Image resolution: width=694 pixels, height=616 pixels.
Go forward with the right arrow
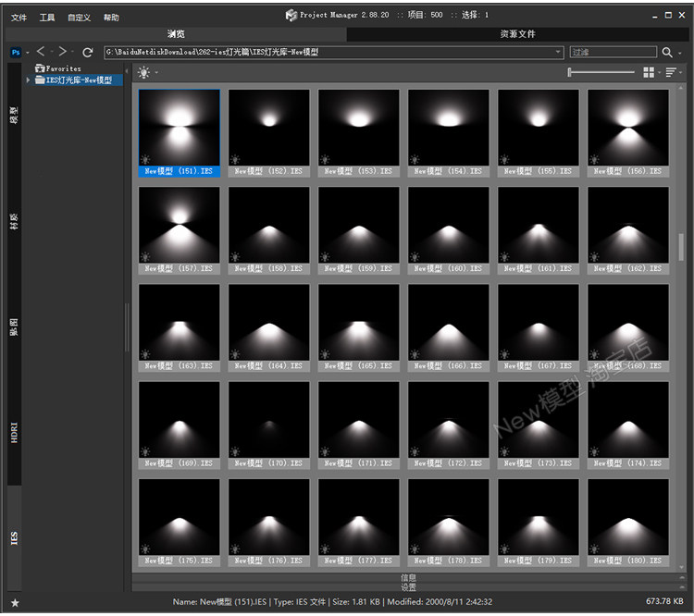tap(63, 52)
